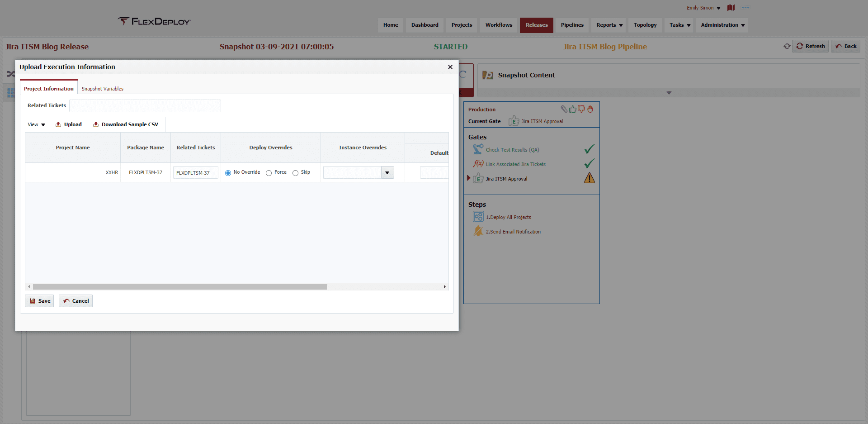Click the Send Email Notification bell icon

coord(478,231)
